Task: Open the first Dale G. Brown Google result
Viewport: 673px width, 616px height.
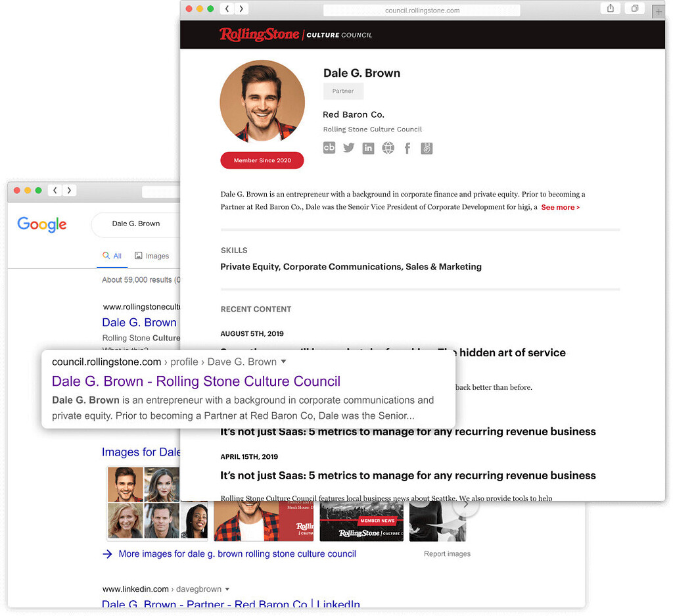Action: (x=140, y=323)
